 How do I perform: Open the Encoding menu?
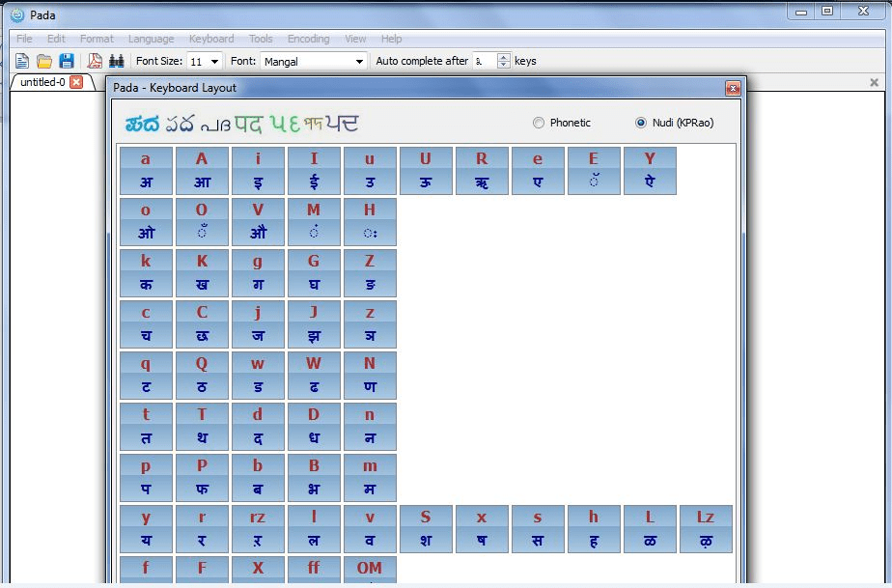(x=307, y=39)
